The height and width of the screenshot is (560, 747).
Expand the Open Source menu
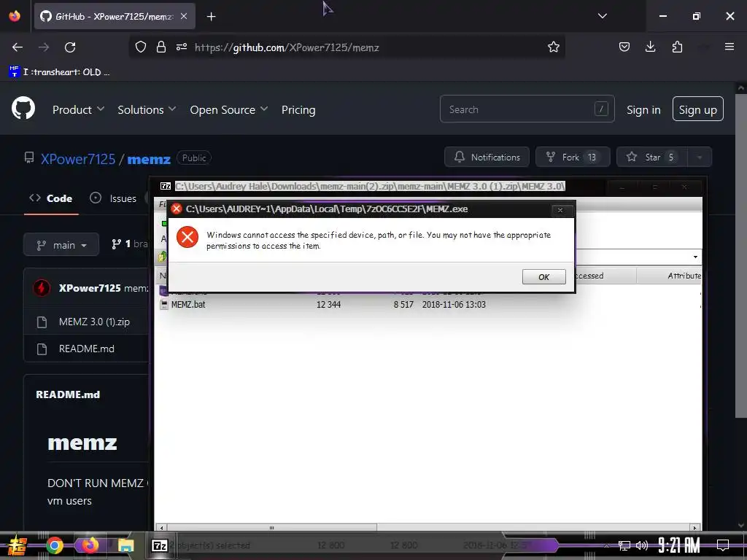pyautogui.click(x=228, y=109)
